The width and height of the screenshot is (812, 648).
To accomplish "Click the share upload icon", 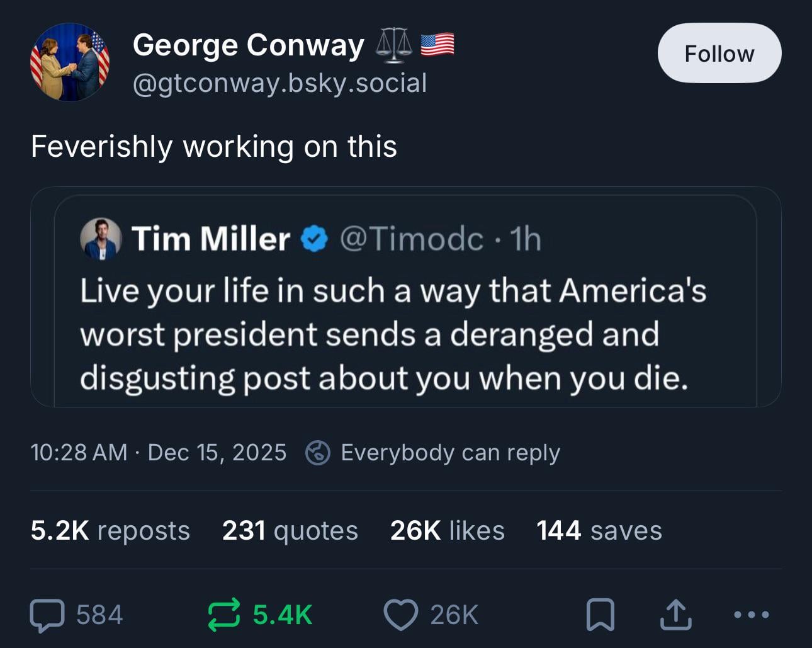I will [x=675, y=615].
